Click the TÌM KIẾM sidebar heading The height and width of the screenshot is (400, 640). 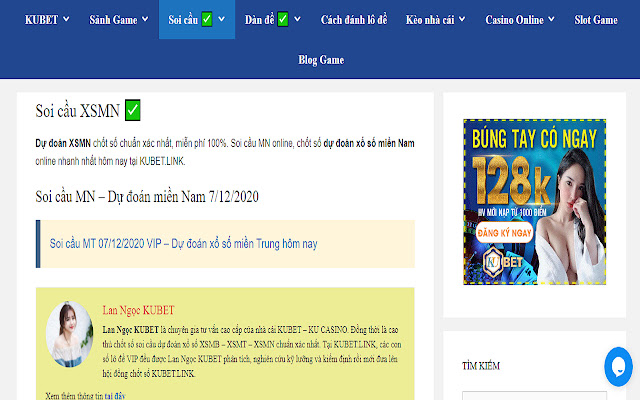481,366
